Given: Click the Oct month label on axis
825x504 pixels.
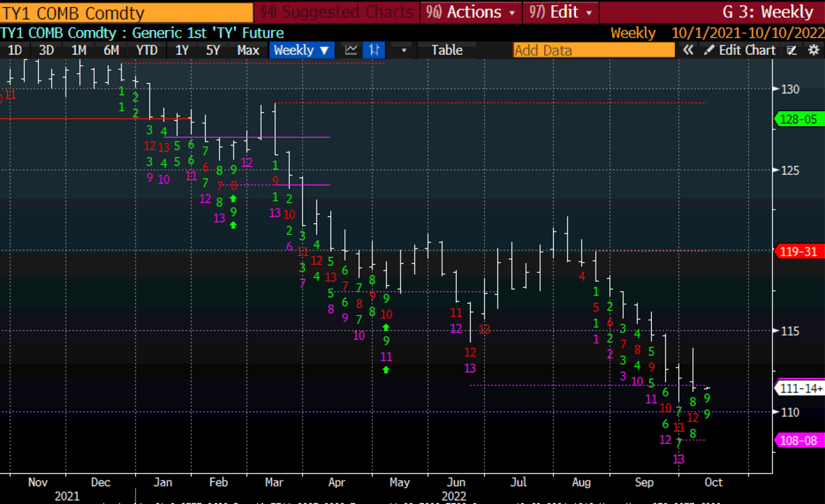Looking at the screenshot, I should (713, 482).
